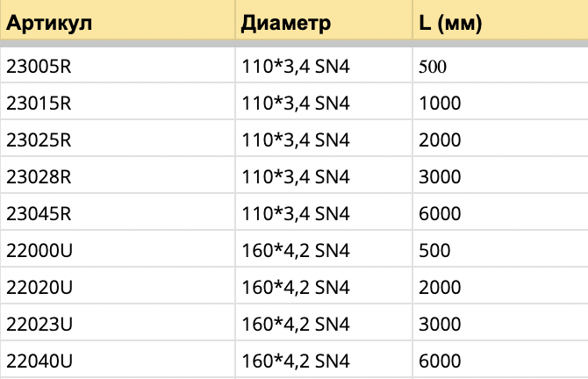Image resolution: width=588 pixels, height=379 pixels.
Task: Click diameter cell in 22000U row
Action: [x=324, y=248]
